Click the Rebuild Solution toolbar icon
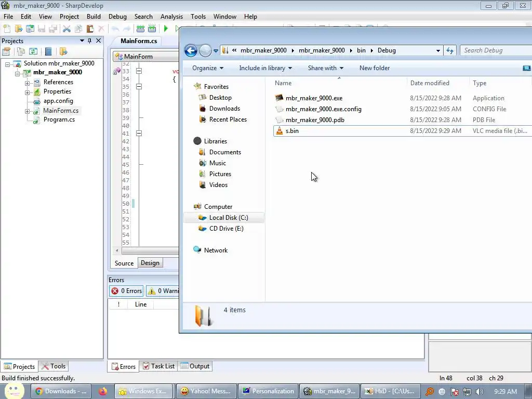Viewport: 532px width, 399px height. tap(152, 29)
